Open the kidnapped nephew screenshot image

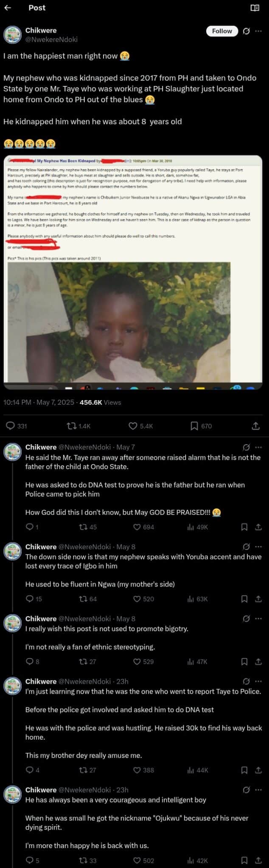coord(133,272)
